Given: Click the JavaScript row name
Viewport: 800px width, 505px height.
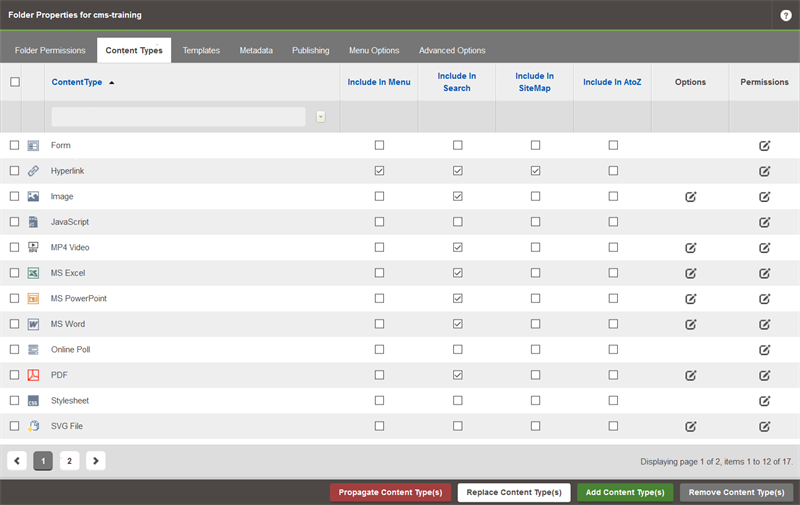Looking at the screenshot, I should (x=70, y=222).
